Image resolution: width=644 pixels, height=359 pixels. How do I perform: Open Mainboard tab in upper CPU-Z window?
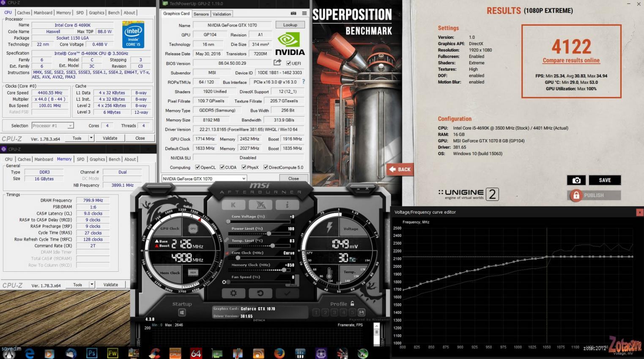(x=43, y=13)
